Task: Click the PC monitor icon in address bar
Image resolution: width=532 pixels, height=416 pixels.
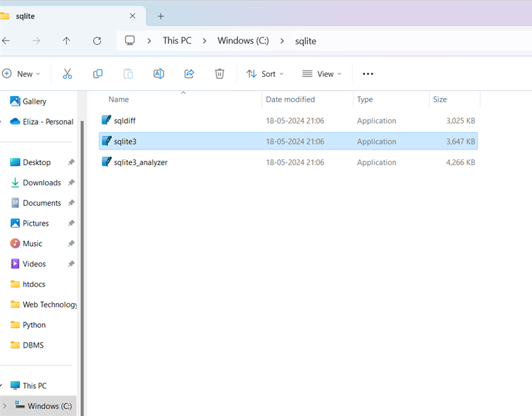Action: pyautogui.click(x=130, y=41)
